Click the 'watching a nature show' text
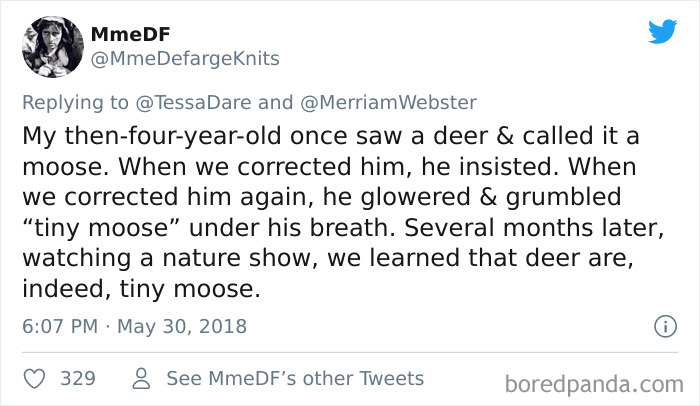Viewport: 700px width, 406px height. (x=164, y=259)
